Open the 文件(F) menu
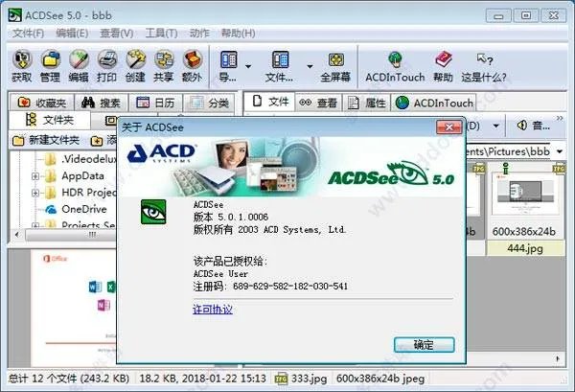 pyautogui.click(x=28, y=34)
